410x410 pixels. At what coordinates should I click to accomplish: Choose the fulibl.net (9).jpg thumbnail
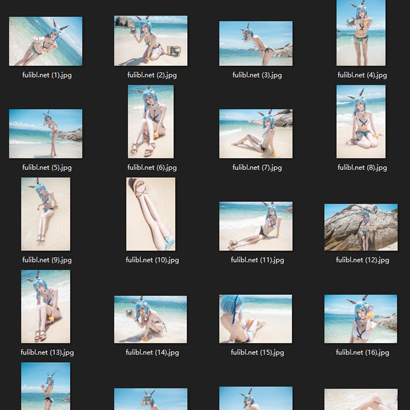[46, 214]
